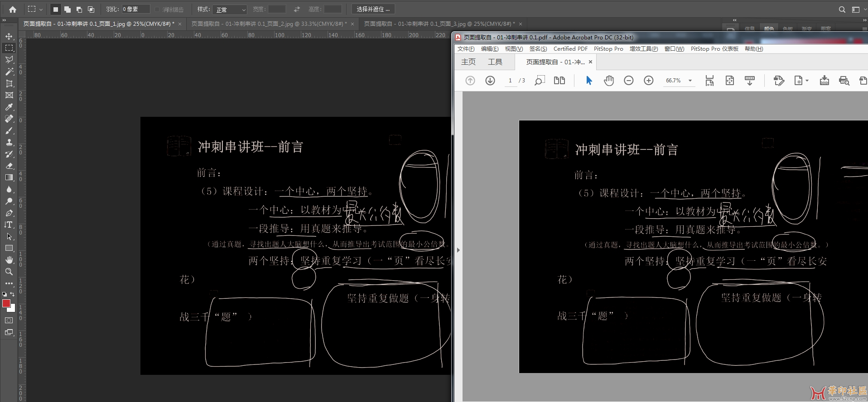The height and width of the screenshot is (402, 868).
Task: Toggle Quick Mask mode in toolbar
Action: (9, 320)
